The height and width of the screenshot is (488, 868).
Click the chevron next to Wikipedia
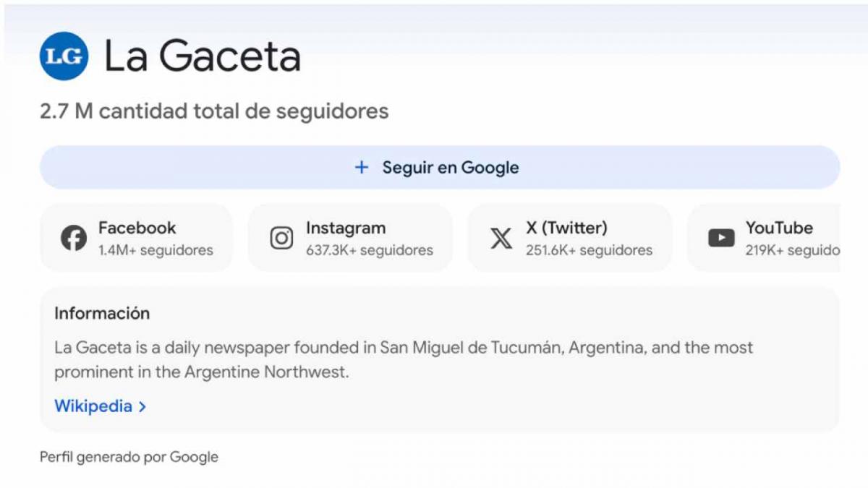click(x=142, y=406)
